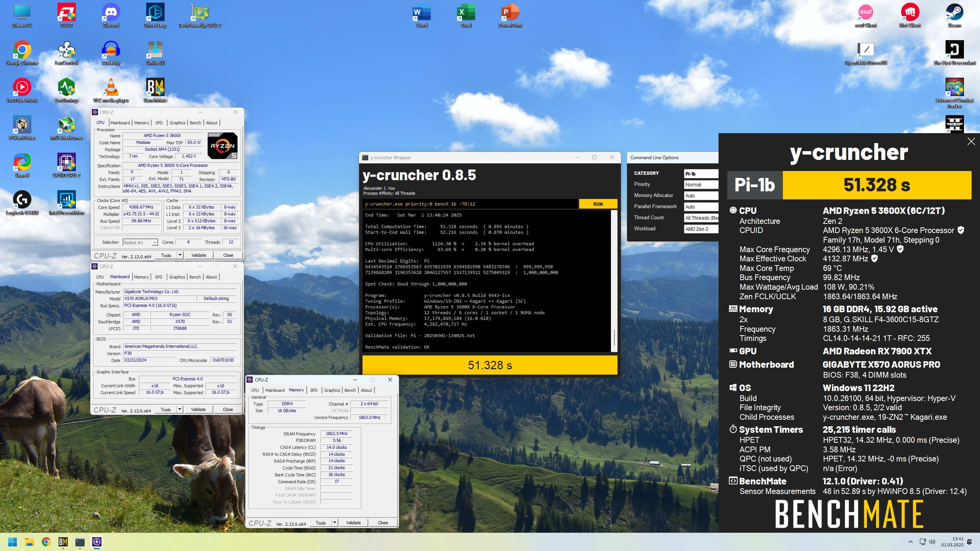Open the Audacity desktop icon
This screenshot has width=980, height=551.
point(111,53)
